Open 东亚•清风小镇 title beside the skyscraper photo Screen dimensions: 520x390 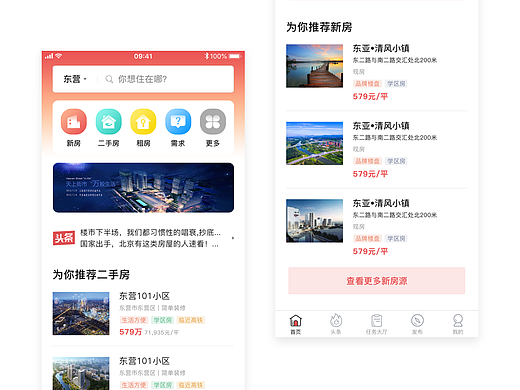coord(381,203)
